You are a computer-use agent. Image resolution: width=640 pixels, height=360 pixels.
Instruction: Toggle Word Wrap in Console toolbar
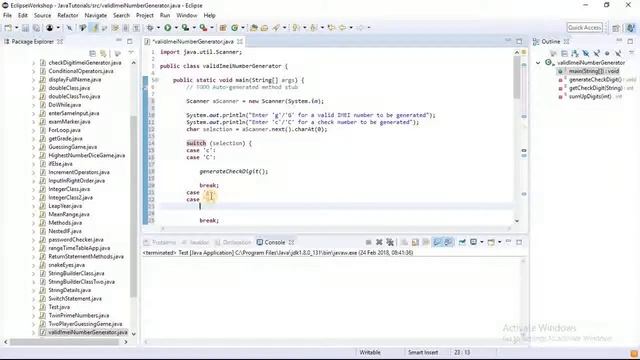pyautogui.click(x=426, y=242)
